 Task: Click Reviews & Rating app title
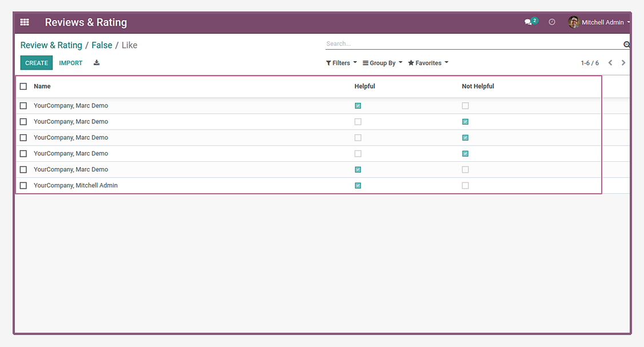coord(86,22)
